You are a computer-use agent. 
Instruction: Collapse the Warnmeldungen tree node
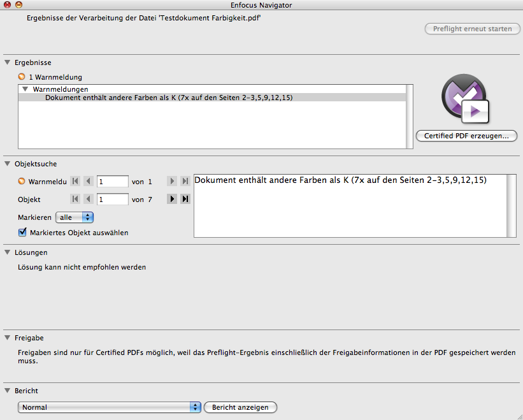(x=25, y=89)
